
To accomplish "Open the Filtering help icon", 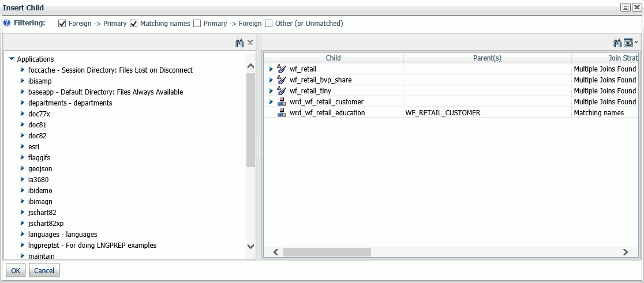I will tap(7, 23).
